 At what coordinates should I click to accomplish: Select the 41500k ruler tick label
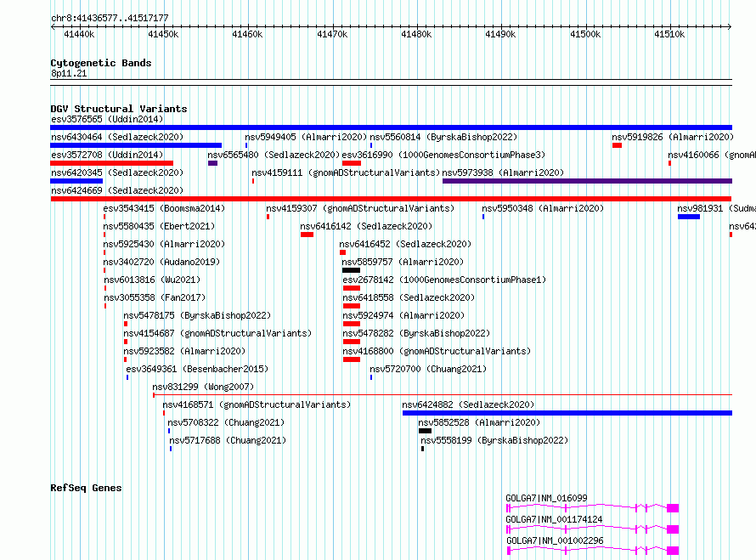coord(585,34)
